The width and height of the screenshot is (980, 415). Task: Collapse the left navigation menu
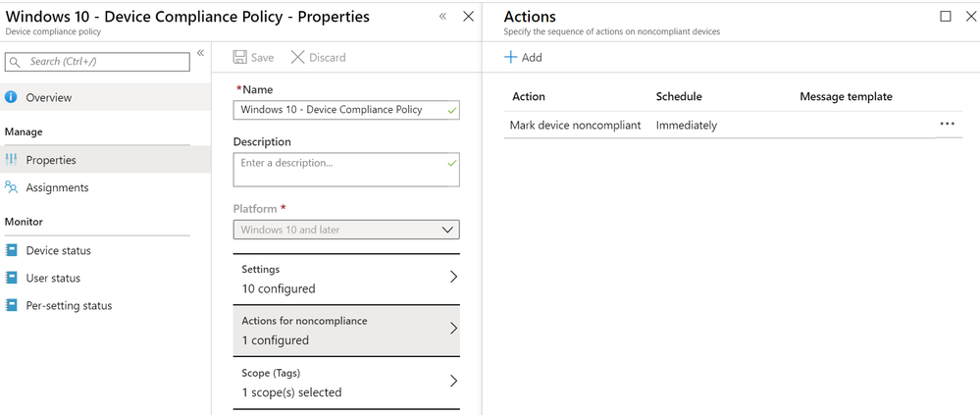[201, 53]
